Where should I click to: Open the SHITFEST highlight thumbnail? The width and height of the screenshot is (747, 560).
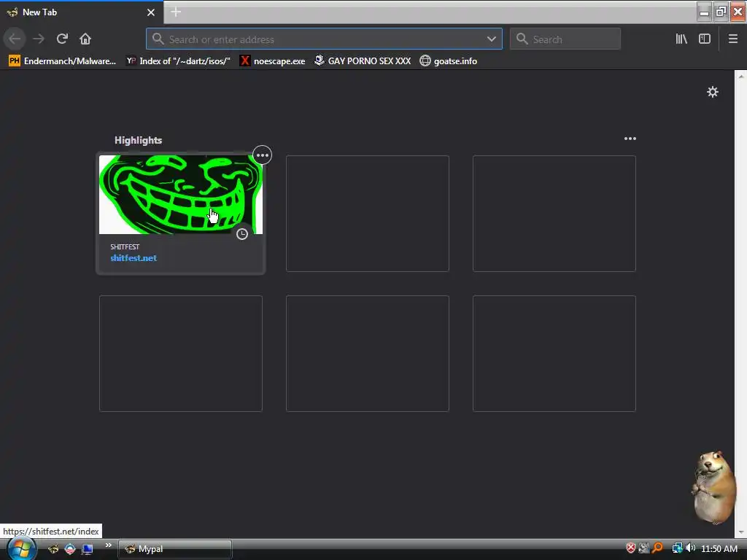click(x=181, y=194)
